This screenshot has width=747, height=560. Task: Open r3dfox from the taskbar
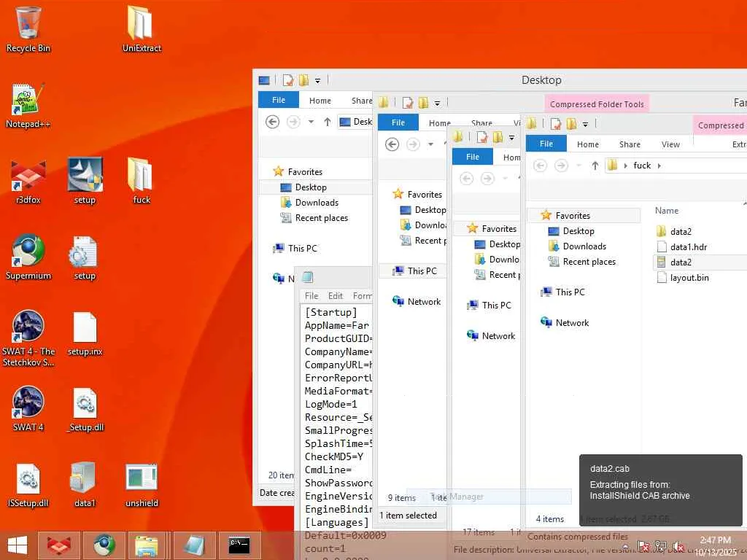59,545
